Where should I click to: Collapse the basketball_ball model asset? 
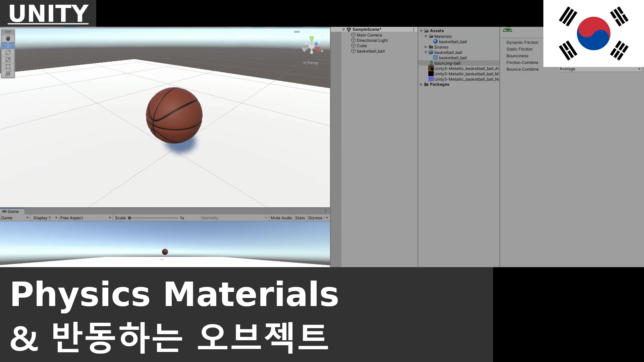(x=426, y=53)
